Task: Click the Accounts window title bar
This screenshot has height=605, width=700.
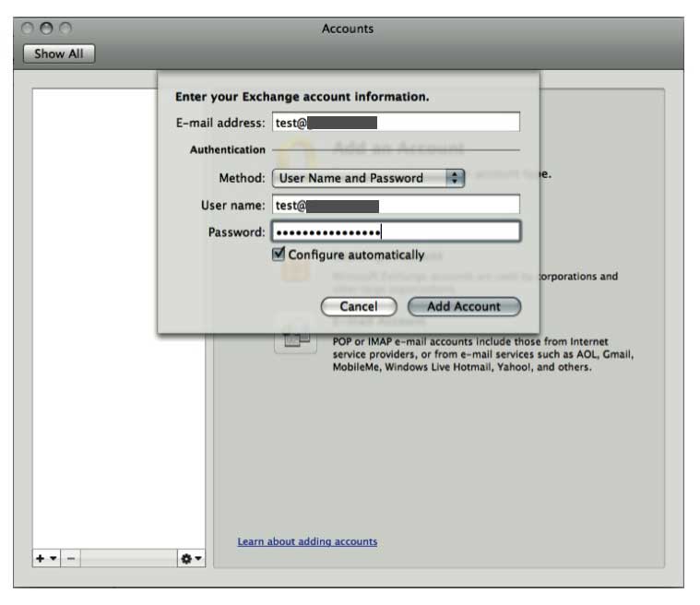Action: (x=348, y=29)
